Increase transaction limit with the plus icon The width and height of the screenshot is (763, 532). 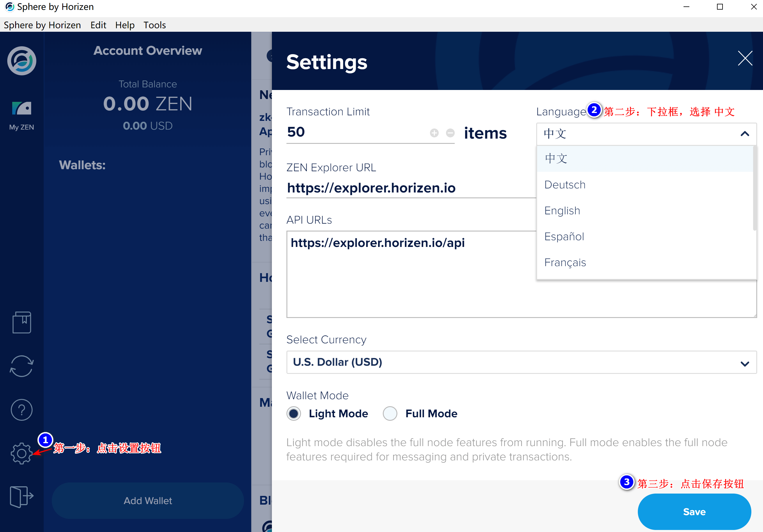click(434, 133)
